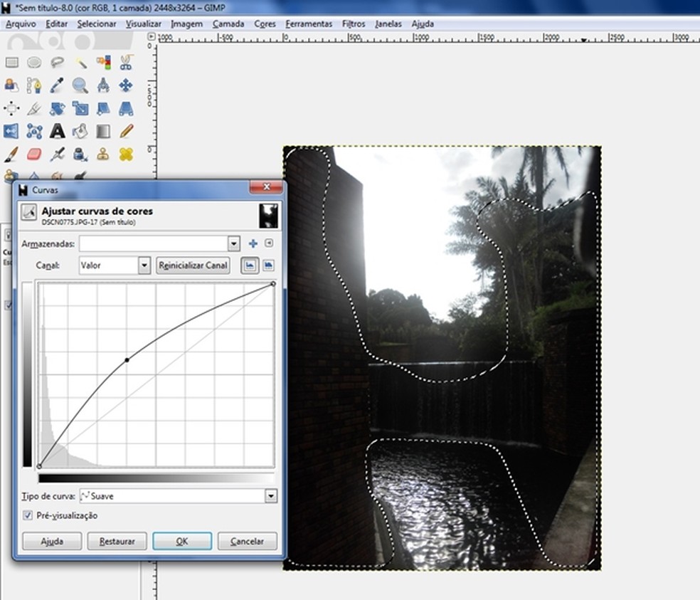Open the Camada menu
This screenshot has height=600, width=700.
(228, 23)
